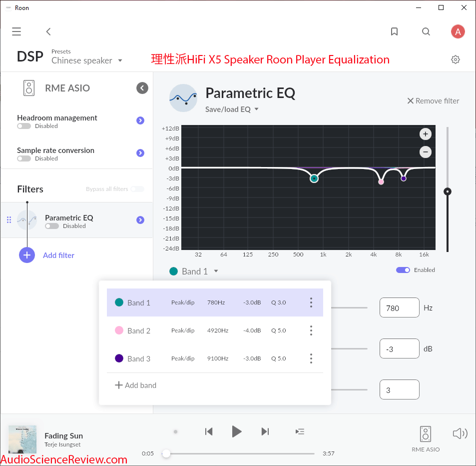Select Band 1 in the band list

point(215,302)
